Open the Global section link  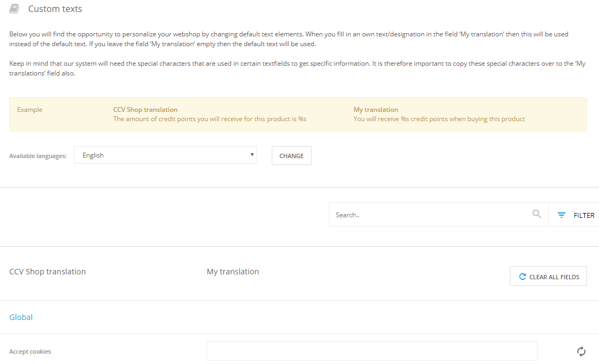click(x=21, y=317)
